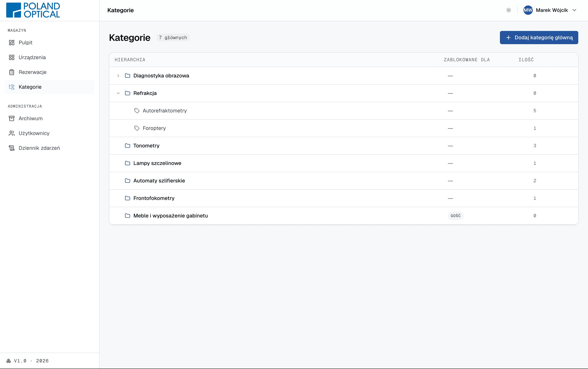Click the Poland Optical logo
Screen dimensions: 588x369
(33, 10)
